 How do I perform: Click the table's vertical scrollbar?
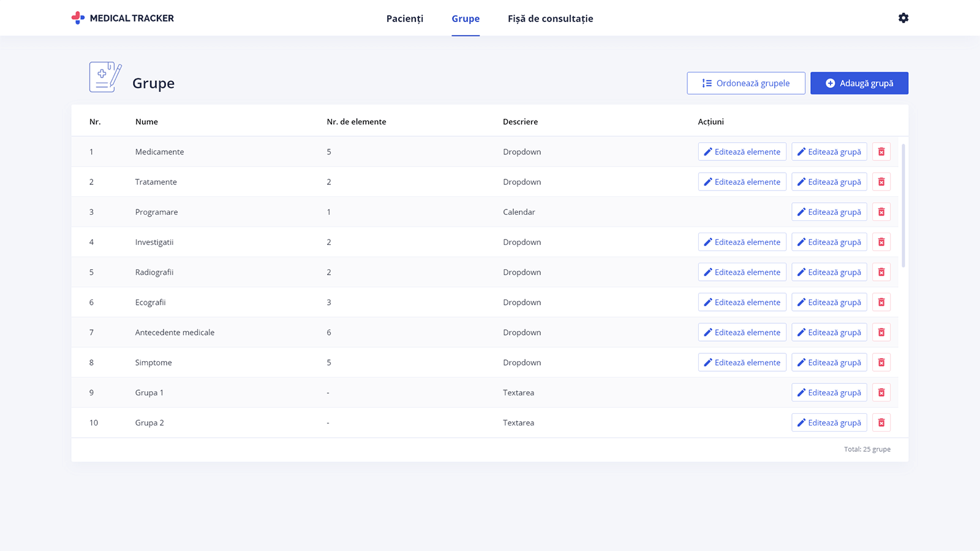(x=903, y=206)
